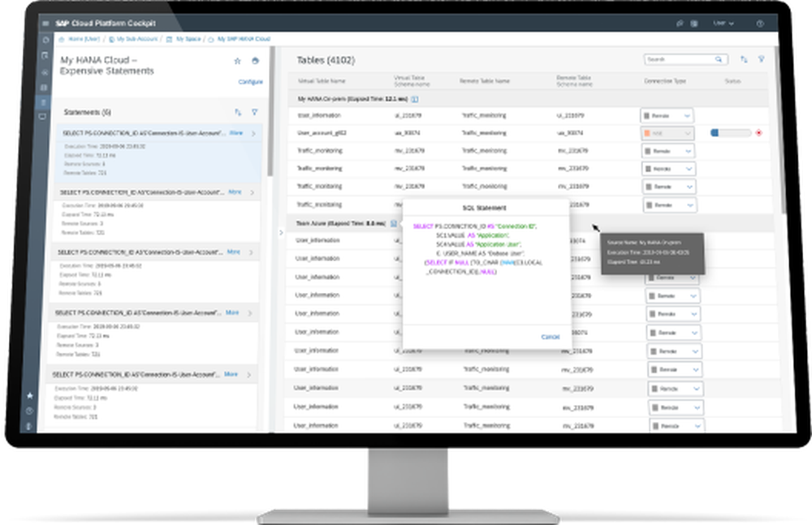
Task: Select the fourth icon in left sidebar
Action: [44, 88]
